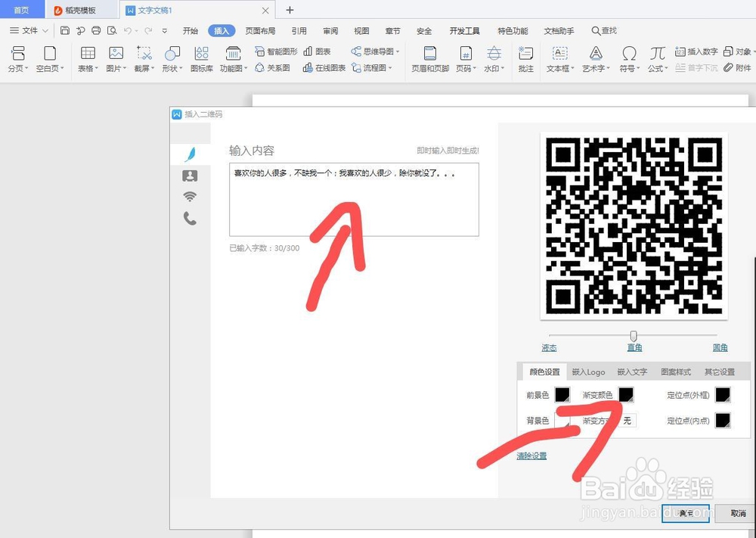Select the phone number QR code icon
Viewport: 756px width, 538px height.
tap(190, 219)
